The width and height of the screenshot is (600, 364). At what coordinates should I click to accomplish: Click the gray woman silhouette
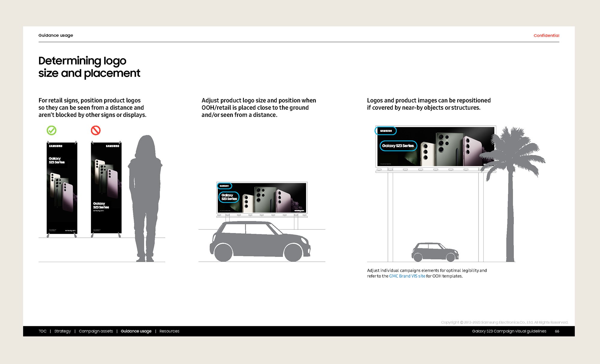coord(145,198)
